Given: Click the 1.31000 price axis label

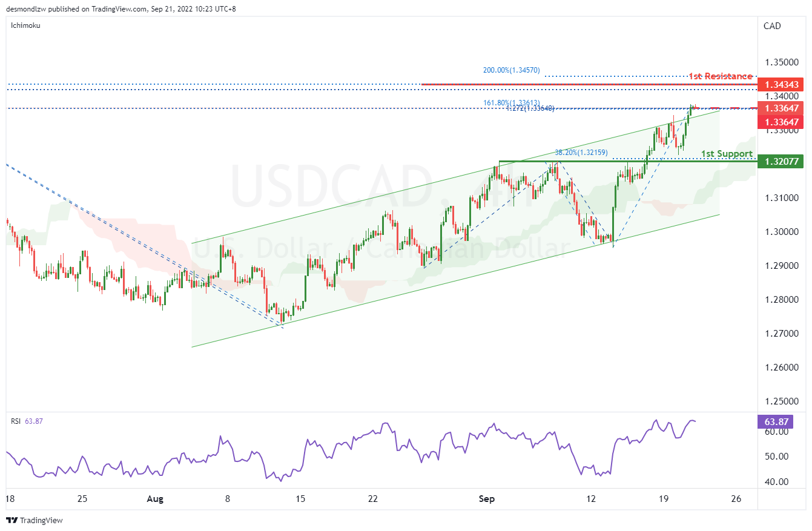Looking at the screenshot, I should [781, 198].
